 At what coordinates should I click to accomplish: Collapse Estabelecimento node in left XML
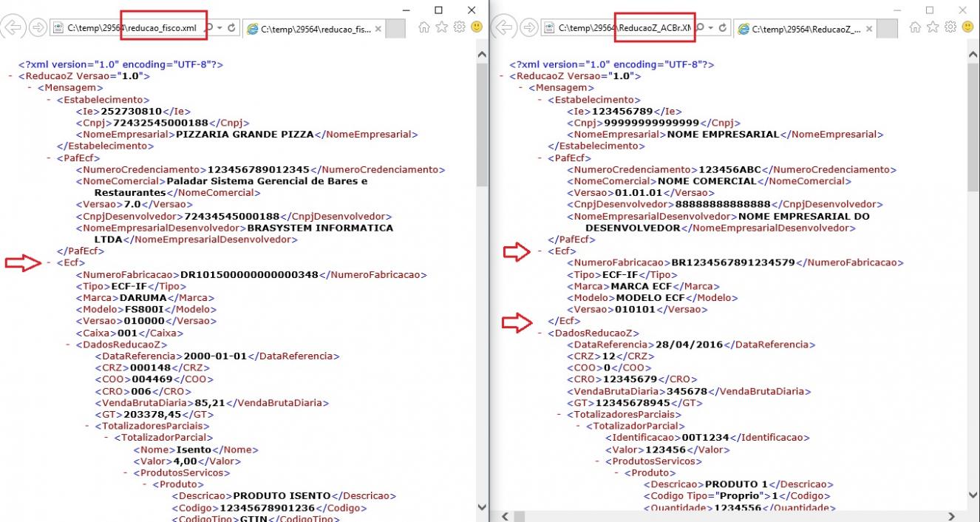tap(49, 99)
